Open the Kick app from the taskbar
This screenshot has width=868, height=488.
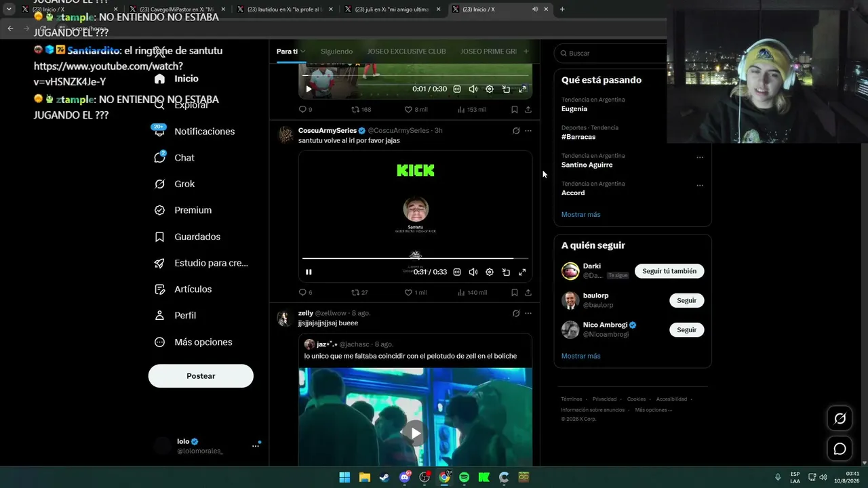(x=484, y=477)
